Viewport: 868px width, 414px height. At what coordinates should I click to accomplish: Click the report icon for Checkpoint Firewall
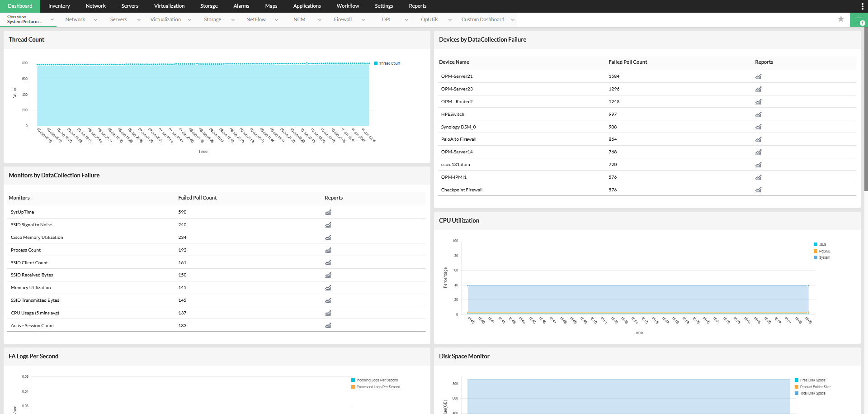[x=758, y=190]
